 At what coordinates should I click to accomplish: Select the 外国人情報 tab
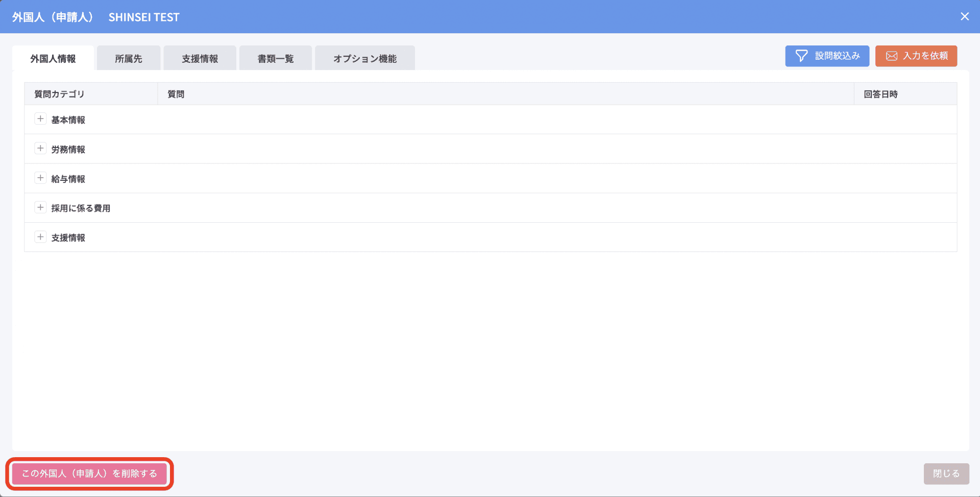(x=53, y=59)
